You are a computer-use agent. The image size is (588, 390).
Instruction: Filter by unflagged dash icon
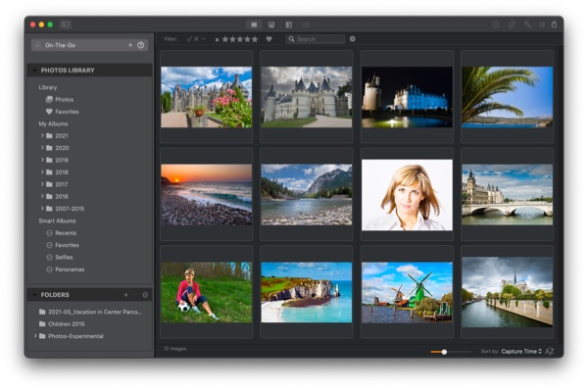(203, 39)
